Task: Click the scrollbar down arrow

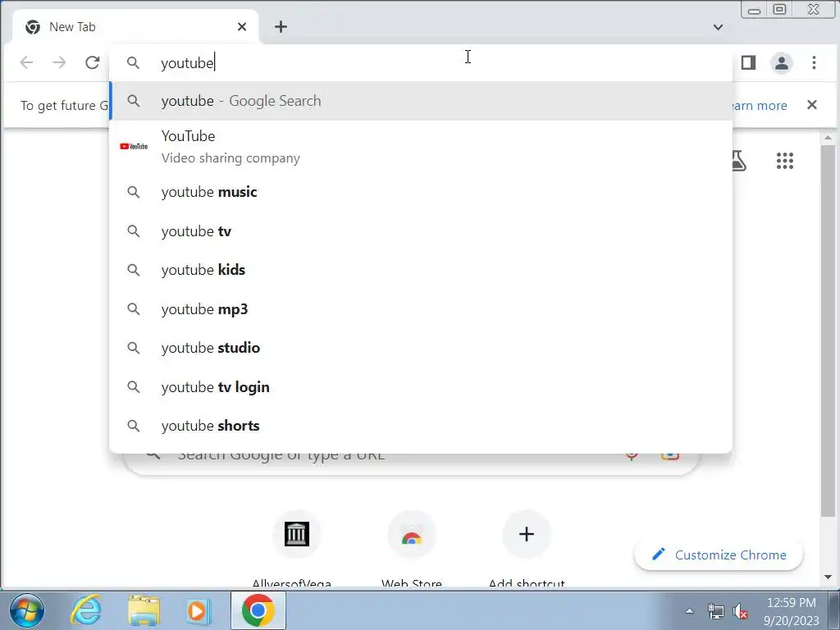Action: (x=828, y=577)
